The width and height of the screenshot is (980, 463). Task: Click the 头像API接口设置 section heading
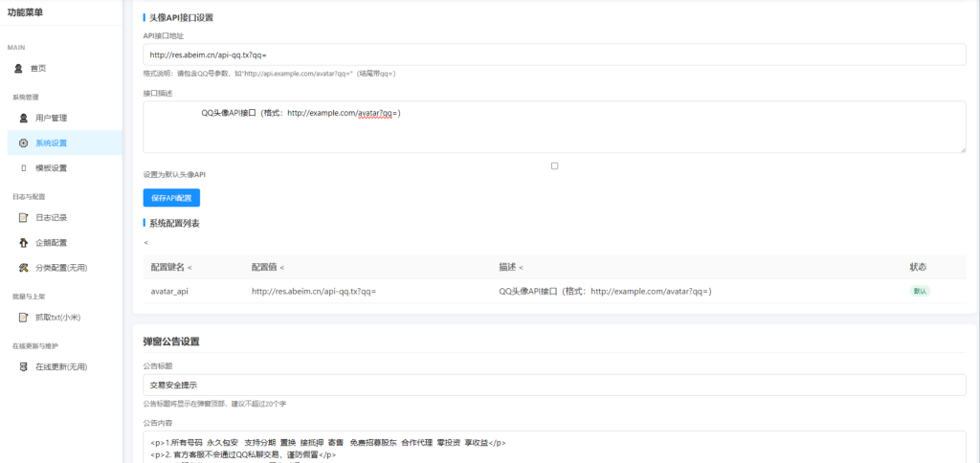coord(181,17)
